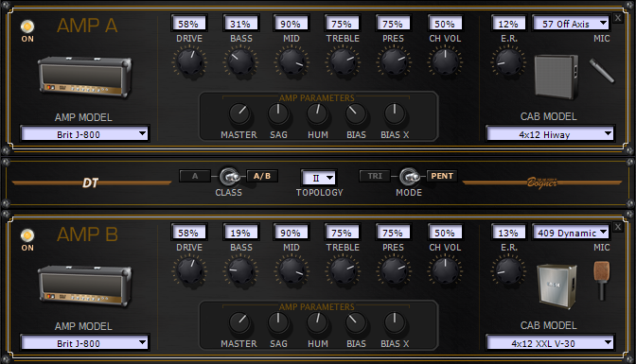Click Amp A Bass 31% value field
Image resolution: width=636 pixels, height=364 pixels.
240,24
